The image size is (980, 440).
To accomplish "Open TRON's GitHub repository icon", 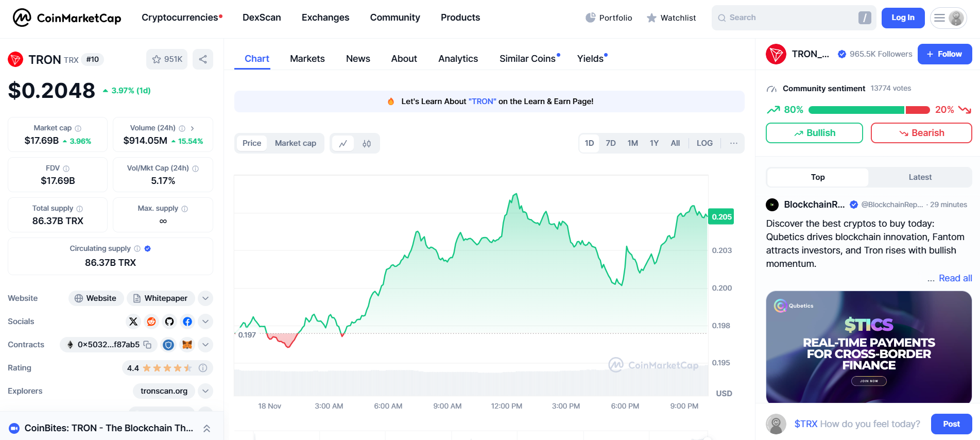I will coord(169,321).
